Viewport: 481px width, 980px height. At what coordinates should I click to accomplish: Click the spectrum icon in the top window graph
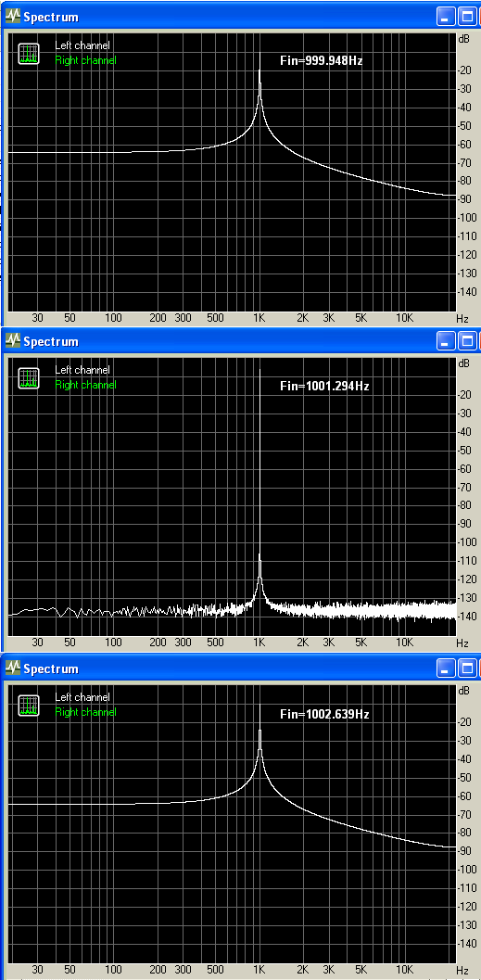click(x=28, y=54)
